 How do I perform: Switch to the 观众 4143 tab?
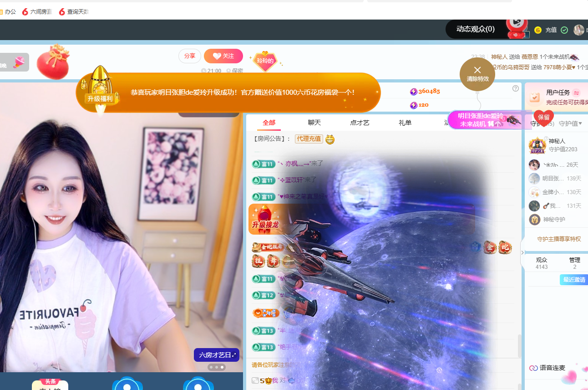click(542, 263)
